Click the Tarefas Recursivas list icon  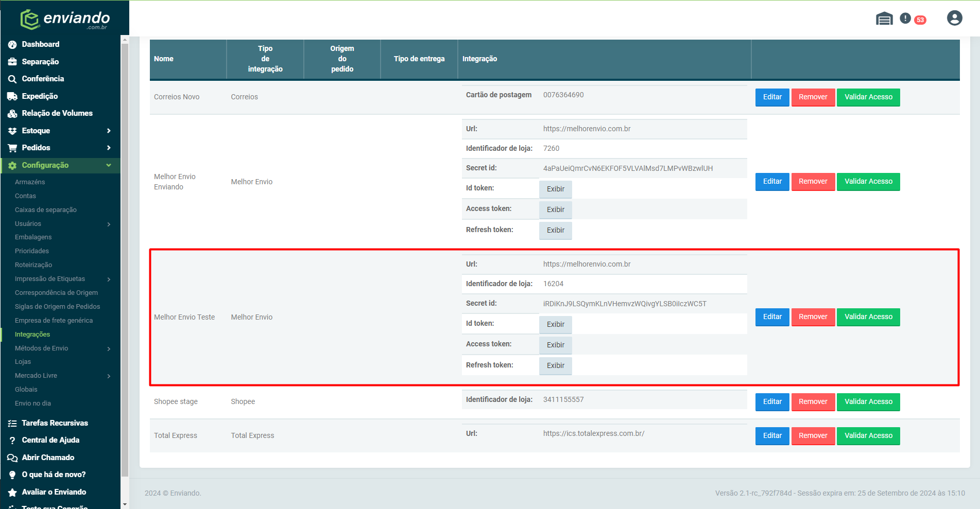[12, 424]
